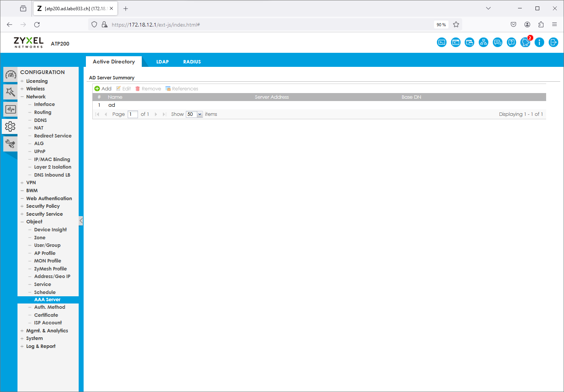Collapse the navigation panel side arrow
The image size is (564, 392).
(x=81, y=221)
